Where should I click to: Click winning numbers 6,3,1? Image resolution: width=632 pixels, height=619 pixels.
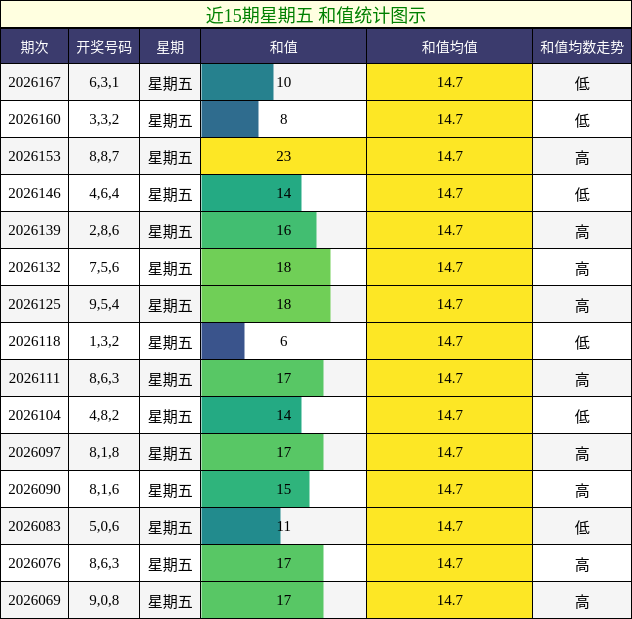104,82
